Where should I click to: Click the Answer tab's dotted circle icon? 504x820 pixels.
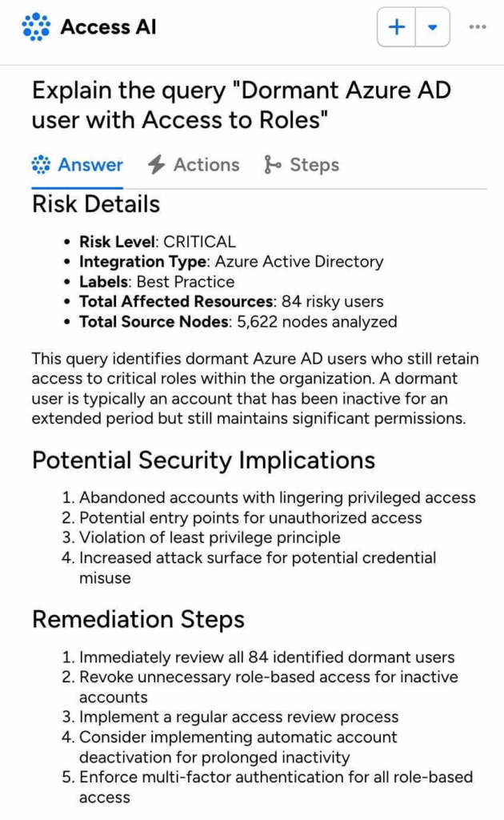pyautogui.click(x=41, y=165)
